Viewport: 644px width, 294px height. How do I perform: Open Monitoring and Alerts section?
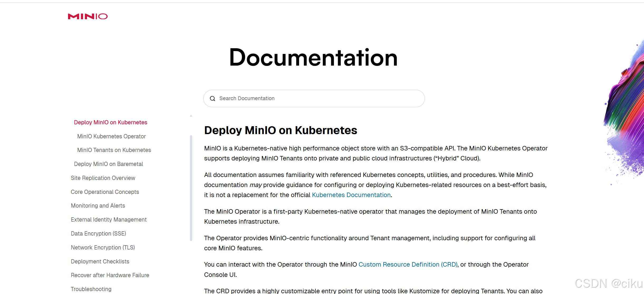point(98,206)
